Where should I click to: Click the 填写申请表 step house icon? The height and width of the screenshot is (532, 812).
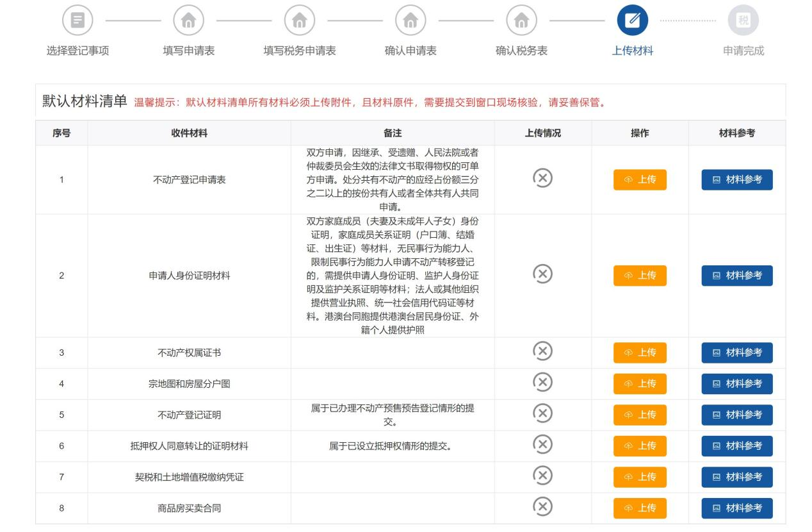coord(189,21)
